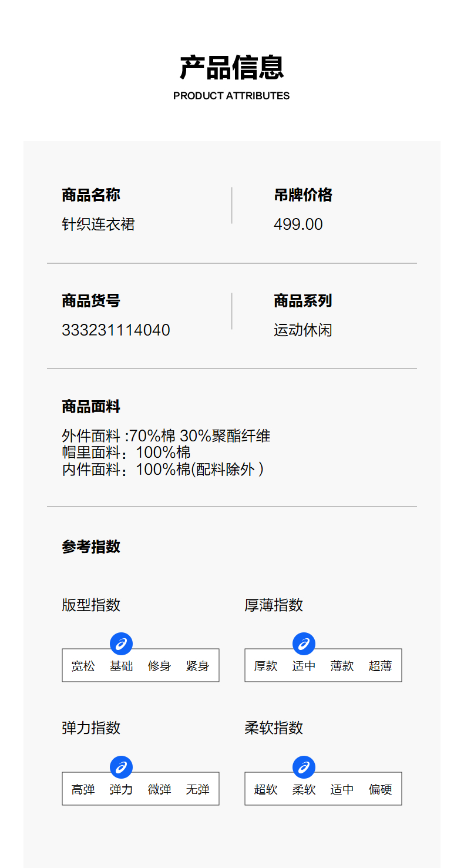
Task: Select 修身 in the 版型指数 scale
Action: (159, 666)
